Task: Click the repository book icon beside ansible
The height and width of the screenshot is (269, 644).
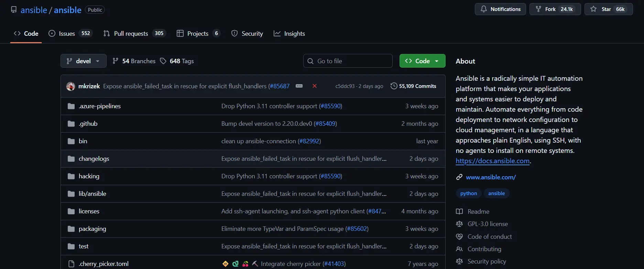Action: click(14, 10)
